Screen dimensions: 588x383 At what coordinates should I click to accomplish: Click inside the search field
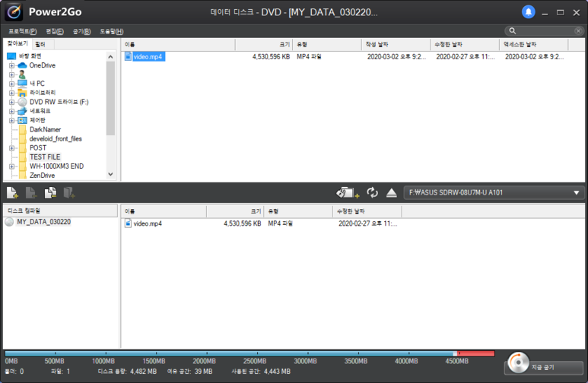tap(545, 30)
